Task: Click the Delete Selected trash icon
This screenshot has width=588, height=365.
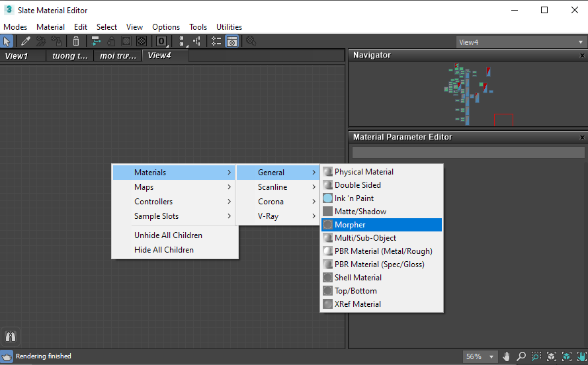Action: pyautogui.click(x=76, y=41)
